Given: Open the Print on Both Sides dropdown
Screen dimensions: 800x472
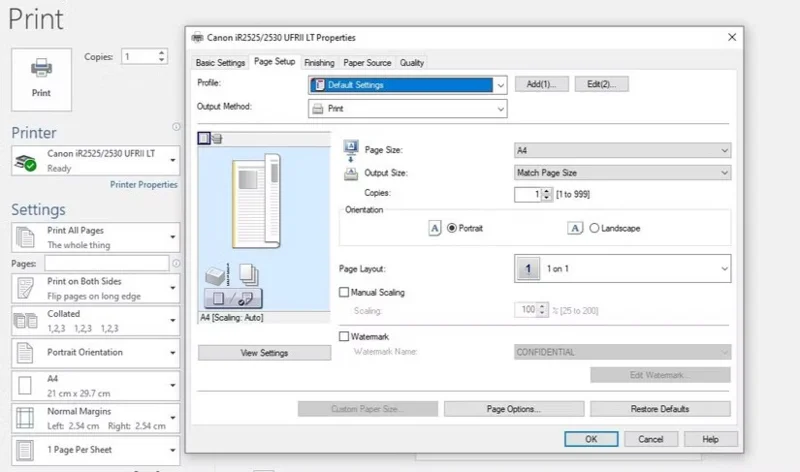Looking at the screenshot, I should point(95,288).
